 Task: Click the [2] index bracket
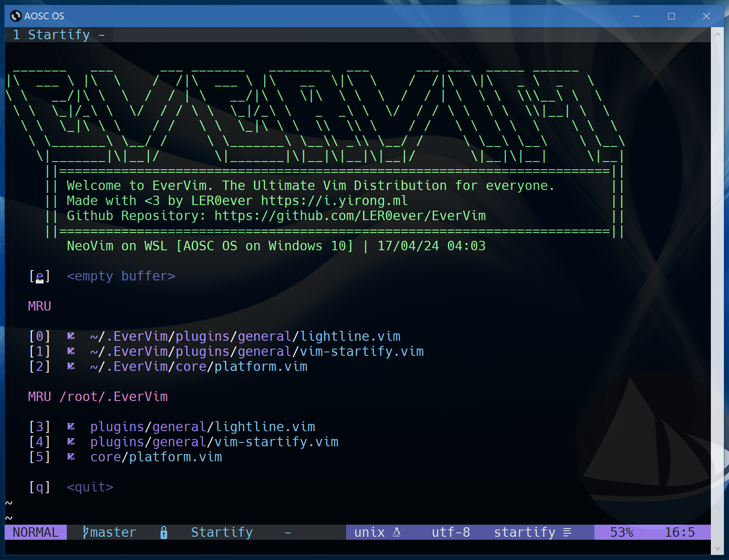click(40, 366)
